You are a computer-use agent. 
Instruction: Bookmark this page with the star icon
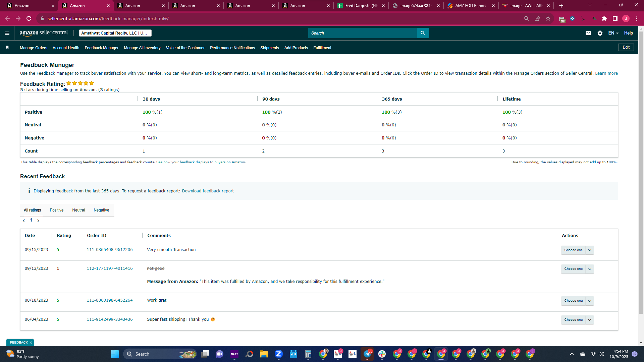(548, 18)
